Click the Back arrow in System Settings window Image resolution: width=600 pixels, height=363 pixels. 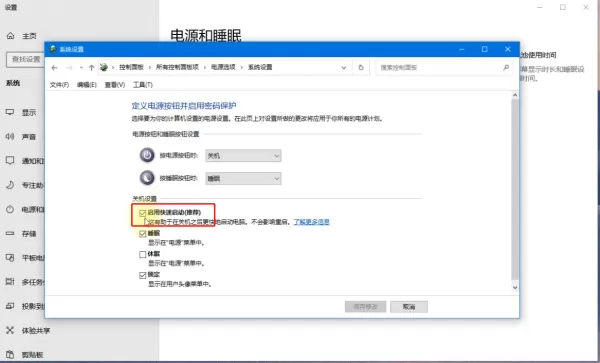pyautogui.click(x=54, y=68)
